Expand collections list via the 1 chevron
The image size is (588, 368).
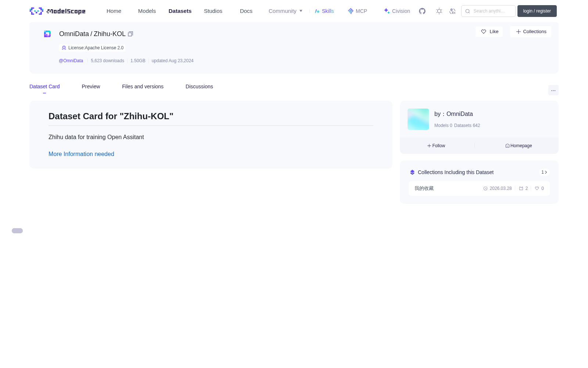pos(544,172)
